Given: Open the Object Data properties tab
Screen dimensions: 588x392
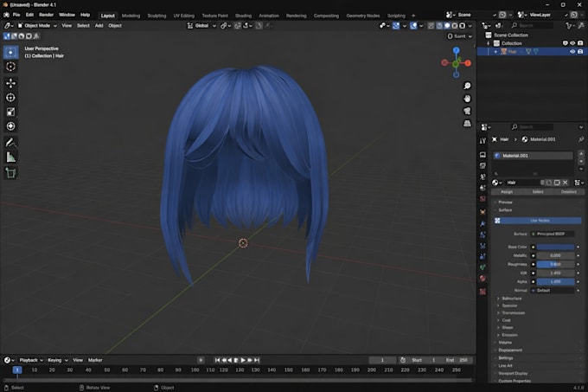Looking at the screenshot, I should (x=483, y=267).
